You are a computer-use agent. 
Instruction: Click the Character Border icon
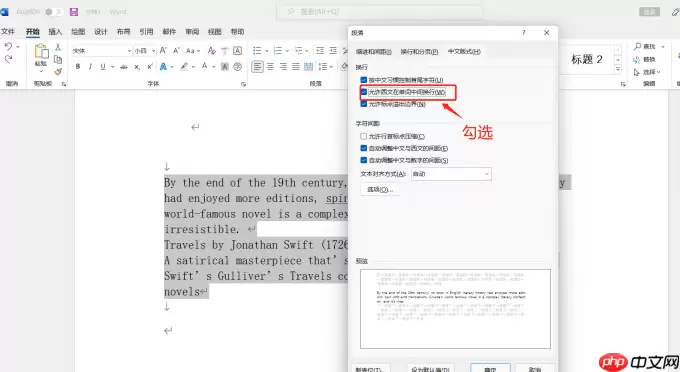click(x=238, y=51)
